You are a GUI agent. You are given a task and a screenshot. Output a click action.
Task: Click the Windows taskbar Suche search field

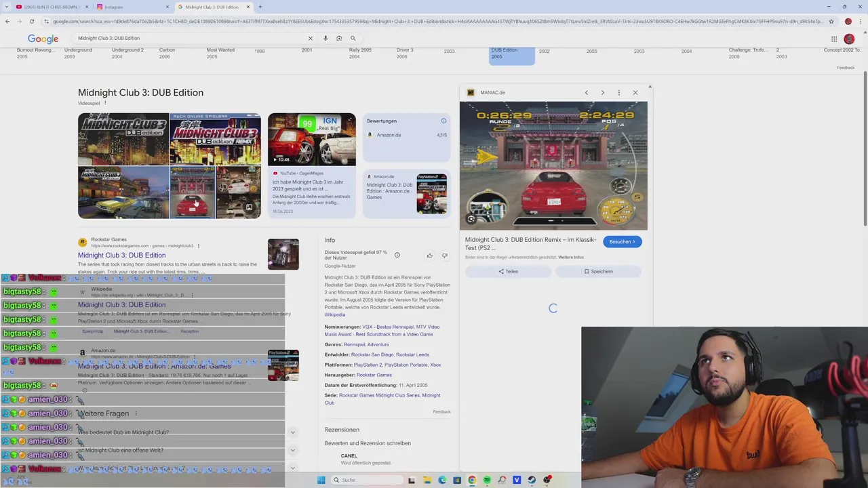366,480
